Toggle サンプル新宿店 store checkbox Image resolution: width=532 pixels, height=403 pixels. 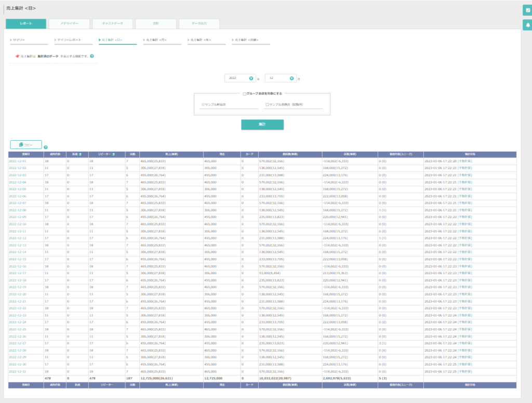[x=203, y=104]
